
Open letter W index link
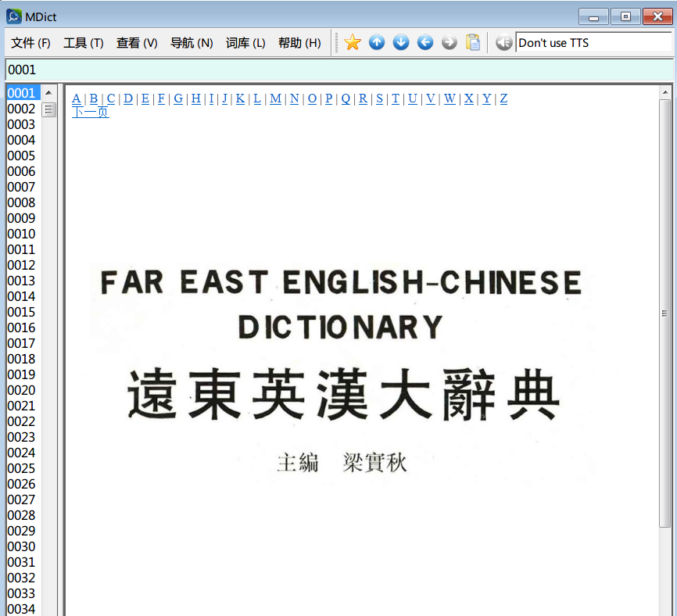[450, 98]
